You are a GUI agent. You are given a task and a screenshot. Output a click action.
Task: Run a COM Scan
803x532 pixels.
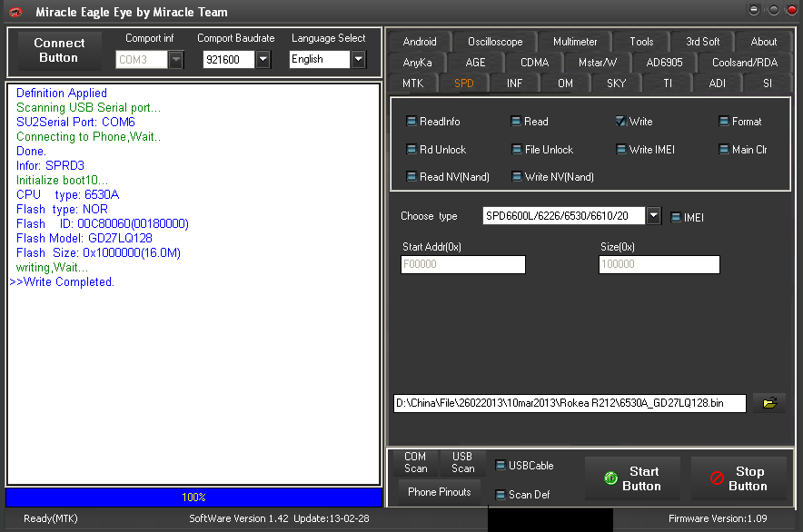pyautogui.click(x=415, y=462)
